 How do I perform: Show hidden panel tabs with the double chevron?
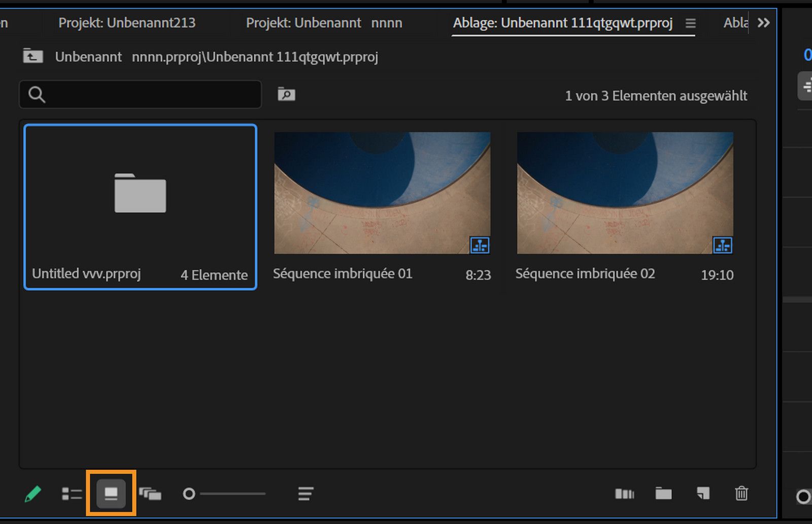click(x=763, y=23)
